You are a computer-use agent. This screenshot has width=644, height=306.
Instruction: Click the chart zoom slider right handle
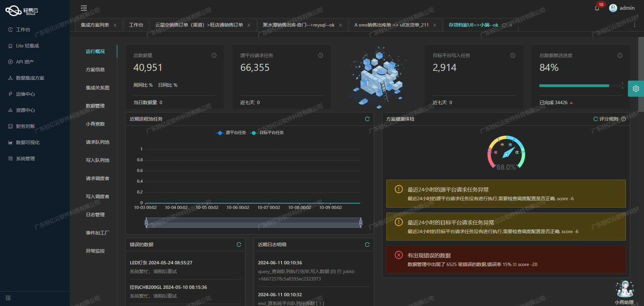click(361, 222)
